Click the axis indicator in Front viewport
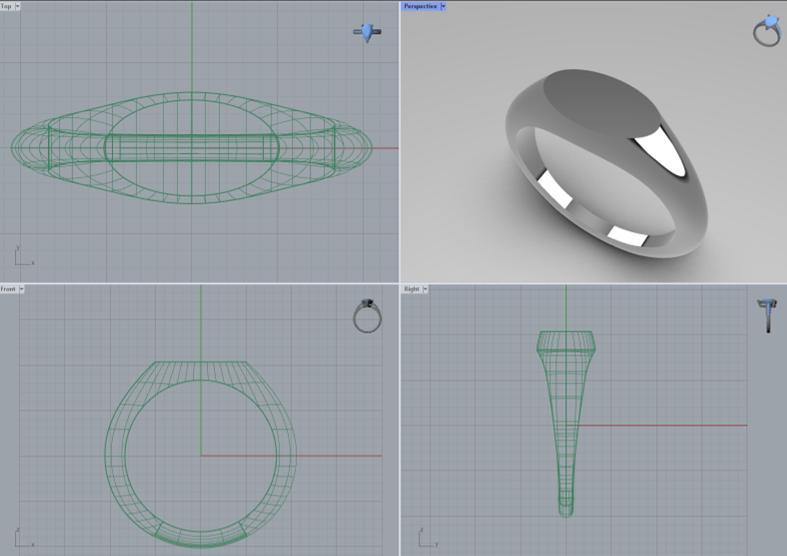This screenshot has height=556, width=787. point(23,538)
